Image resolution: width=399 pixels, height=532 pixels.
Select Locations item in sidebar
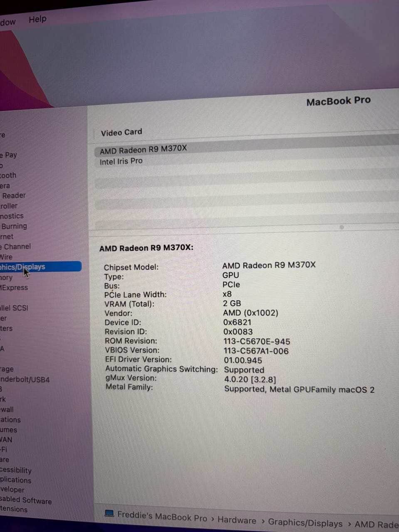click(x=10, y=420)
